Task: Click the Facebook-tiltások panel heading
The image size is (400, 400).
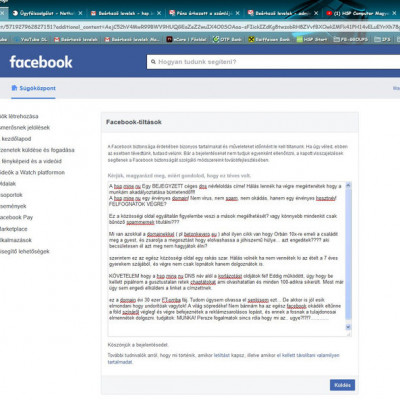Action: (134, 122)
